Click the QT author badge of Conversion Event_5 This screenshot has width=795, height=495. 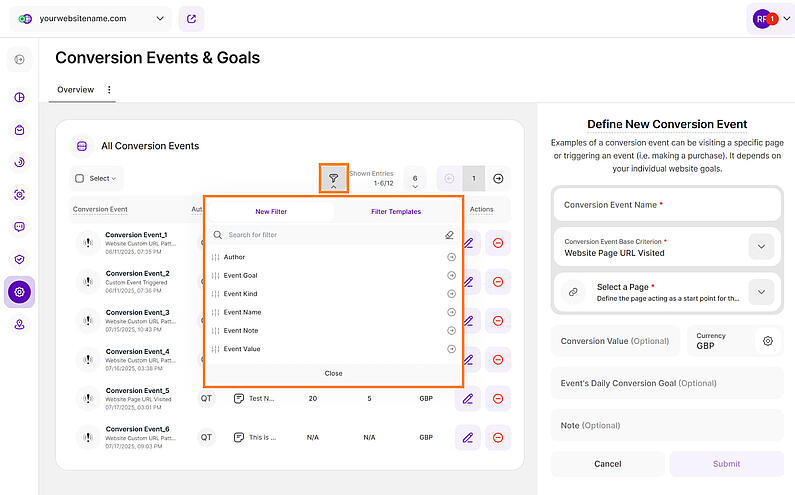[206, 399]
